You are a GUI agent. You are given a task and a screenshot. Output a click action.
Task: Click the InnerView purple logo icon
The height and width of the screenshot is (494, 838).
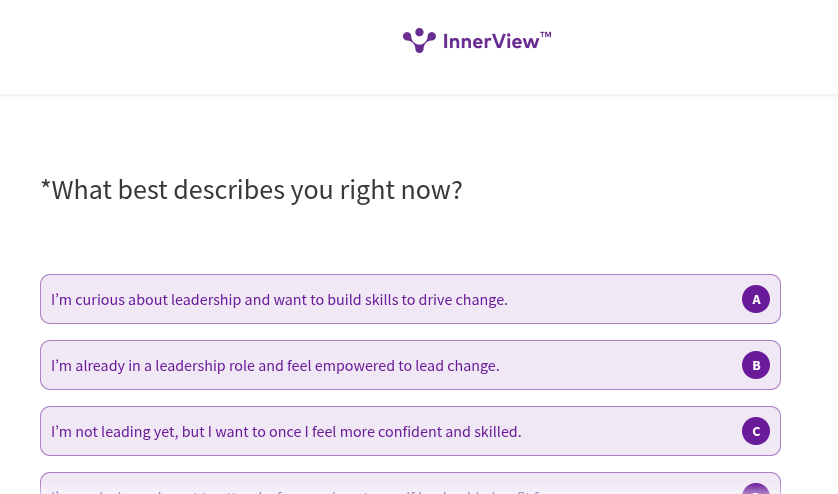419,40
